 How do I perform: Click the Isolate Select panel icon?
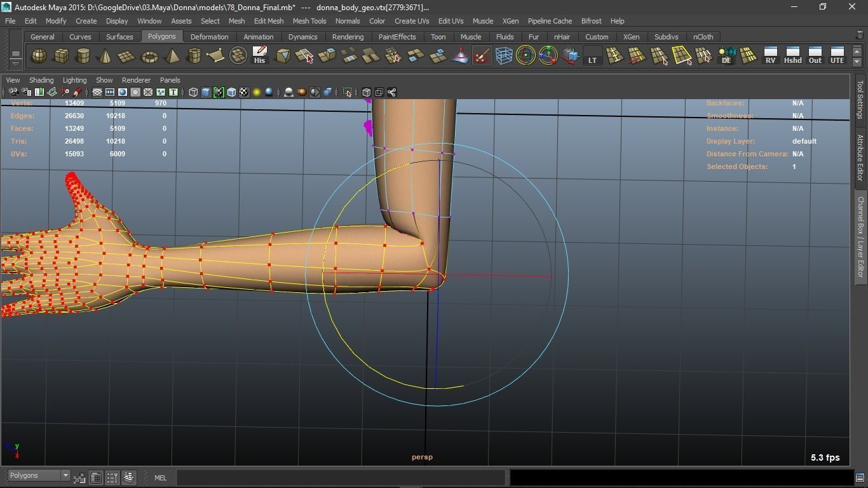pyautogui.click(x=347, y=92)
